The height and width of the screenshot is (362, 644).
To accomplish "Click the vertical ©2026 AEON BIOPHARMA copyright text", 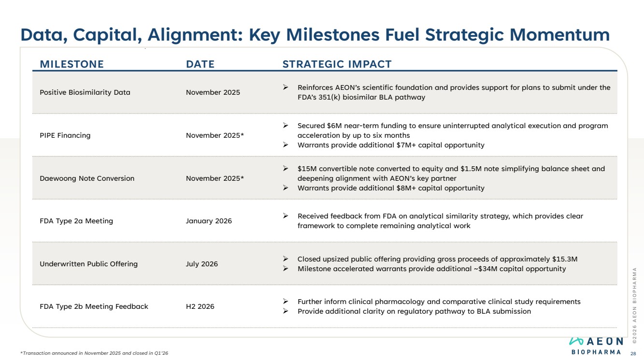I will pyautogui.click(x=634, y=306).
